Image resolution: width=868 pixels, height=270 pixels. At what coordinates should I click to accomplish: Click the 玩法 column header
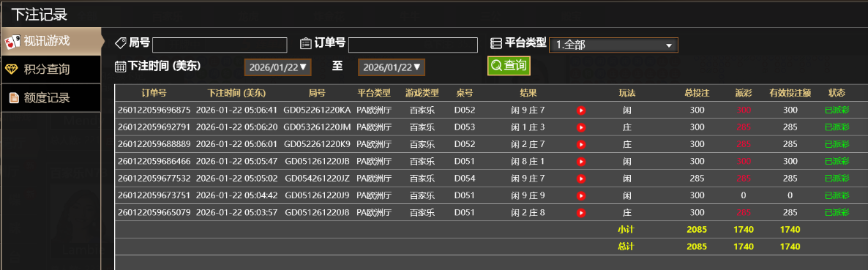pyautogui.click(x=627, y=93)
